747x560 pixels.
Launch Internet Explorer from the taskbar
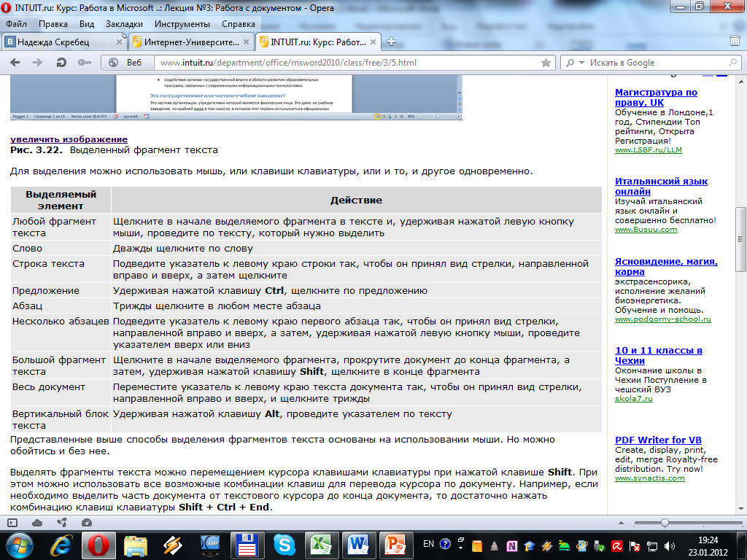61,545
